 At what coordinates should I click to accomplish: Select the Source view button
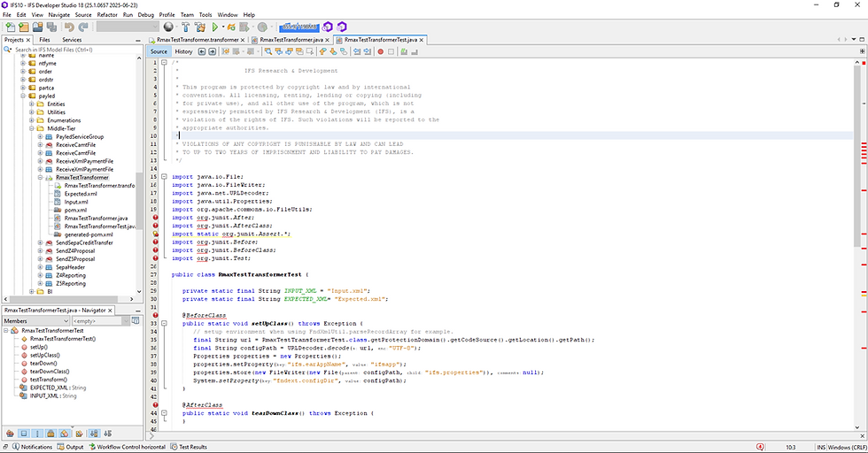[x=159, y=51]
